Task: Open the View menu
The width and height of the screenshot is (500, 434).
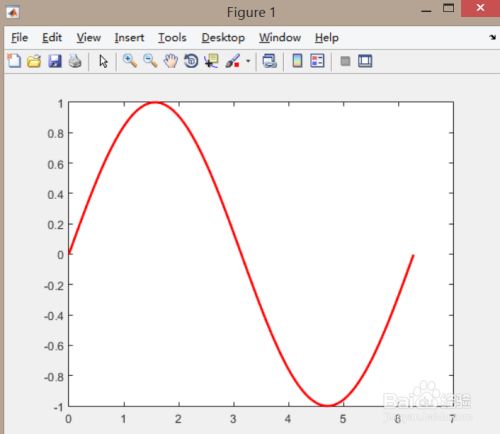Action: [89, 38]
